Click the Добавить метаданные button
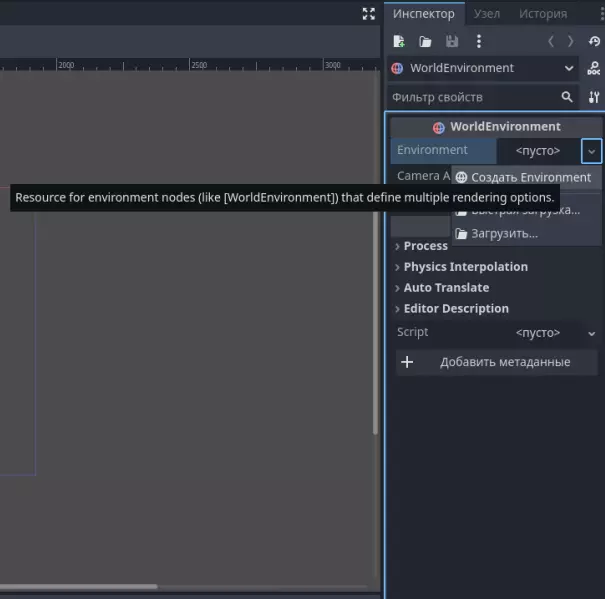605x599 pixels. pos(497,362)
